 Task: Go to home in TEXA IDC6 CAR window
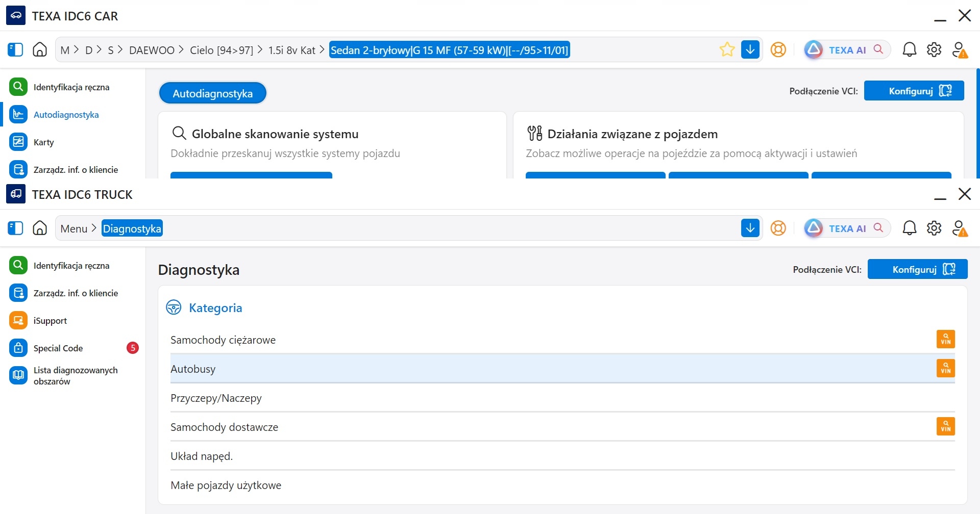(40, 49)
